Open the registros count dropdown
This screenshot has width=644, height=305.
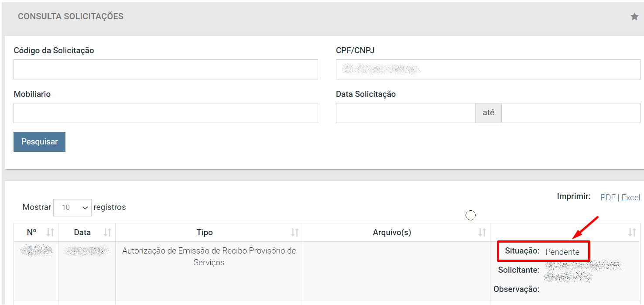[x=72, y=208]
